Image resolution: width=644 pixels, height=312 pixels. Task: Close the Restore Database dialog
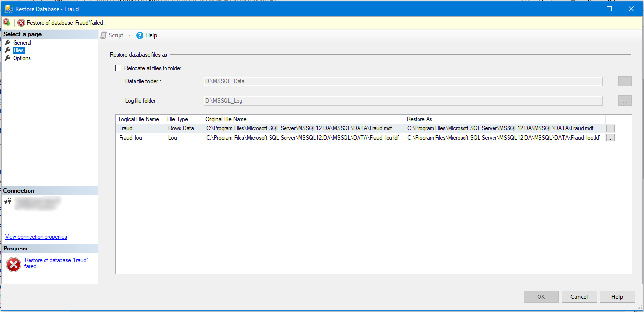click(631, 9)
